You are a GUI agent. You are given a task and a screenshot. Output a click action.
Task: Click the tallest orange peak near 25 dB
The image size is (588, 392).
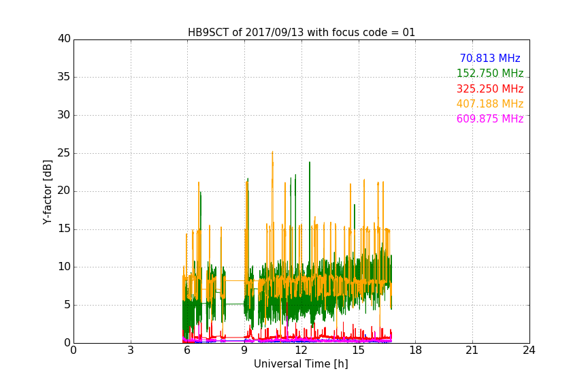click(x=272, y=152)
